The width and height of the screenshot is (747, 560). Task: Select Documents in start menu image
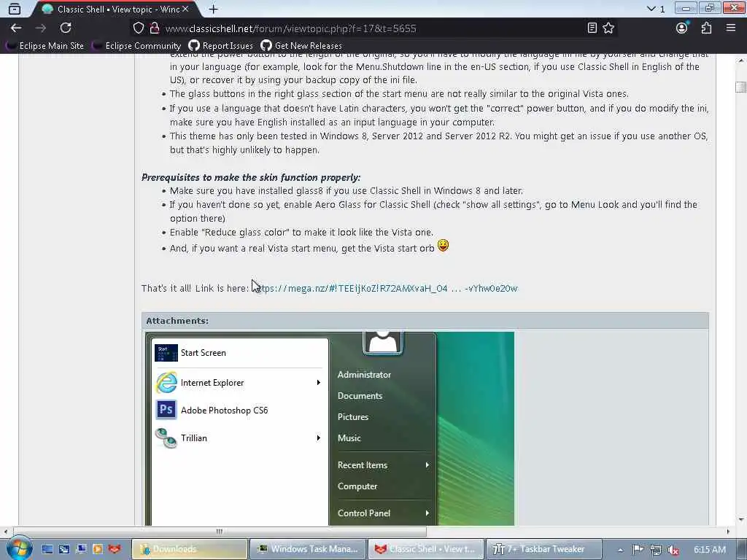(x=360, y=396)
